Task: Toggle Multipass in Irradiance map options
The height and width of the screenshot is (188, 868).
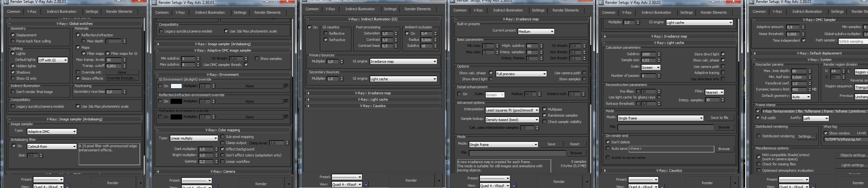Action: (x=545, y=110)
